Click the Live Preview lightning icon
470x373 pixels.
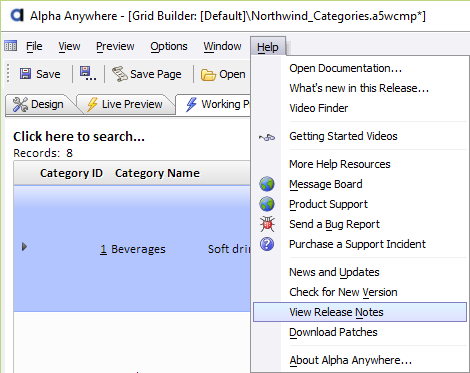point(92,104)
